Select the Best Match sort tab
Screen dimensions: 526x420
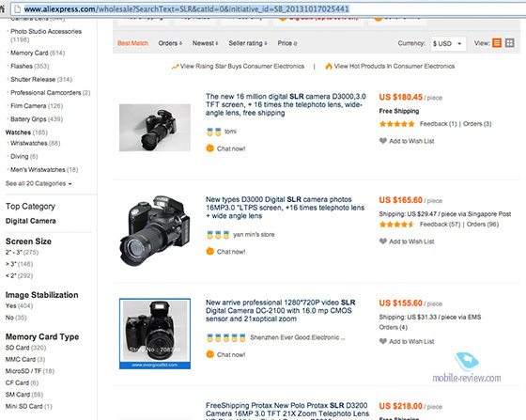pos(132,43)
